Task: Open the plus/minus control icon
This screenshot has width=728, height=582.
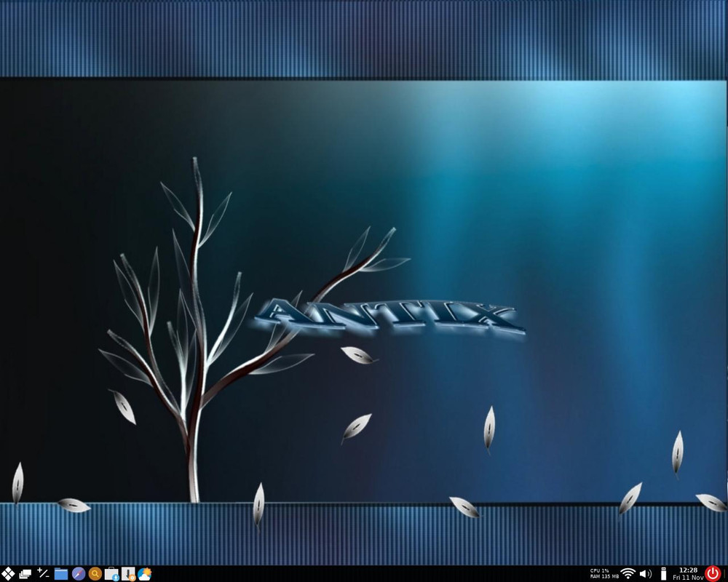Action: (x=43, y=574)
